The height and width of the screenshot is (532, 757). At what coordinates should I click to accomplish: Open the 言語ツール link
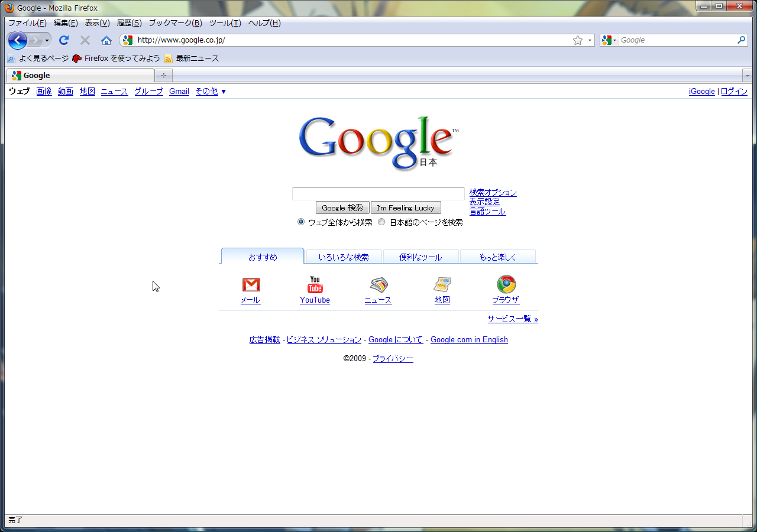coord(487,211)
